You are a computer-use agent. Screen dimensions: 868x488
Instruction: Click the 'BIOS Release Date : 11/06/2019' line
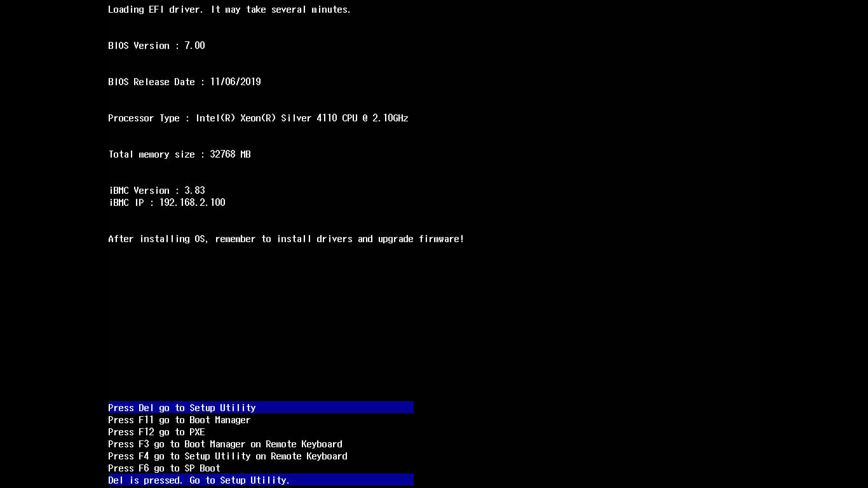click(x=184, y=82)
